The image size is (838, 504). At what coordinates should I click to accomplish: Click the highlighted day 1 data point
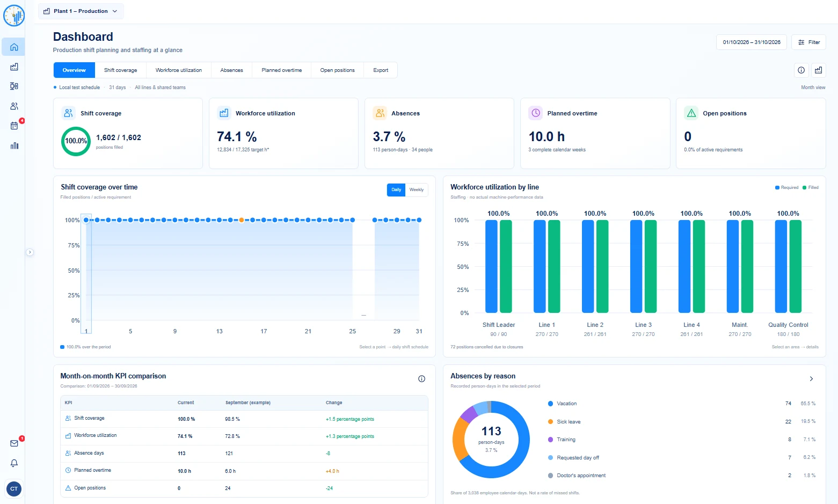[x=86, y=220]
